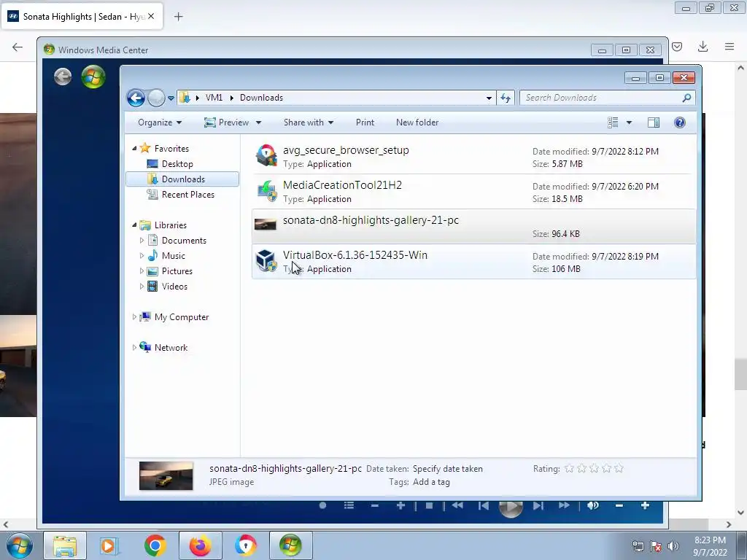Open new tab in Firefox
The width and height of the screenshot is (747, 560).
(178, 17)
